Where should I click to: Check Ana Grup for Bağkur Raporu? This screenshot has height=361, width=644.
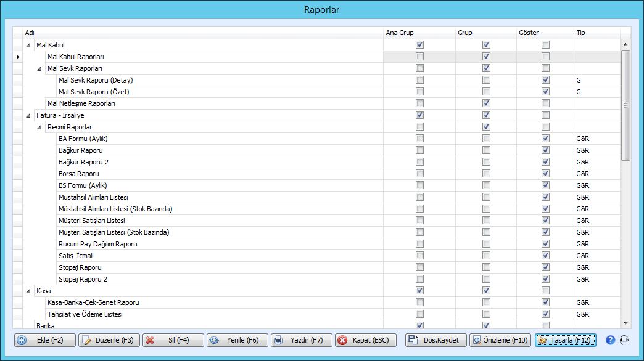pyautogui.click(x=419, y=150)
